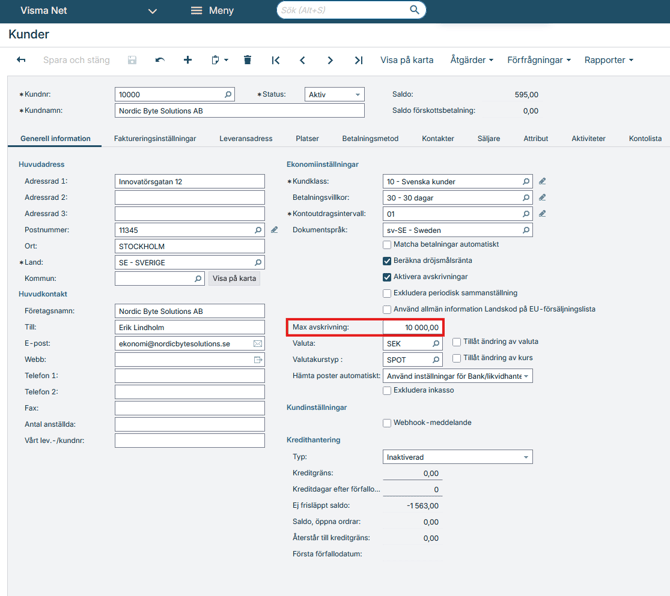Click Visa på karta button beside Kommun

point(234,279)
